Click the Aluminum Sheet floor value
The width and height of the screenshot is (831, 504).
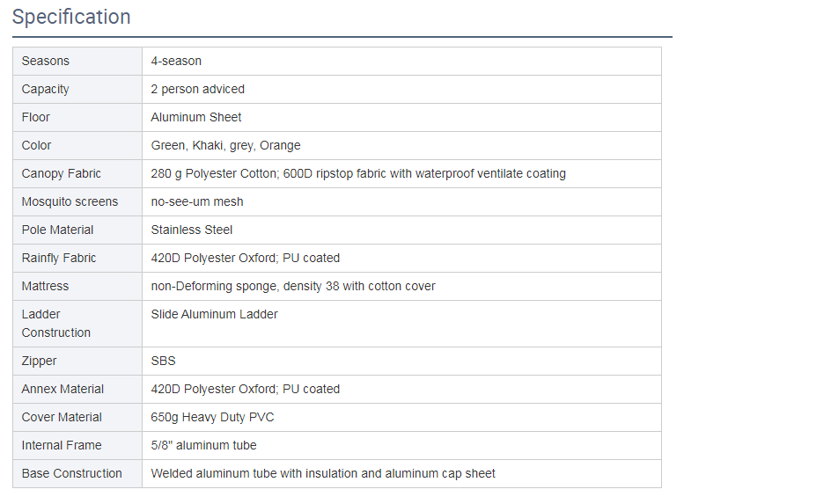tap(196, 117)
